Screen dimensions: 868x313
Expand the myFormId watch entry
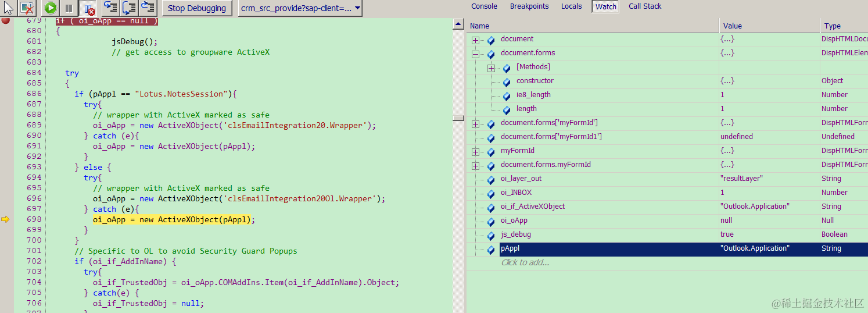point(475,152)
